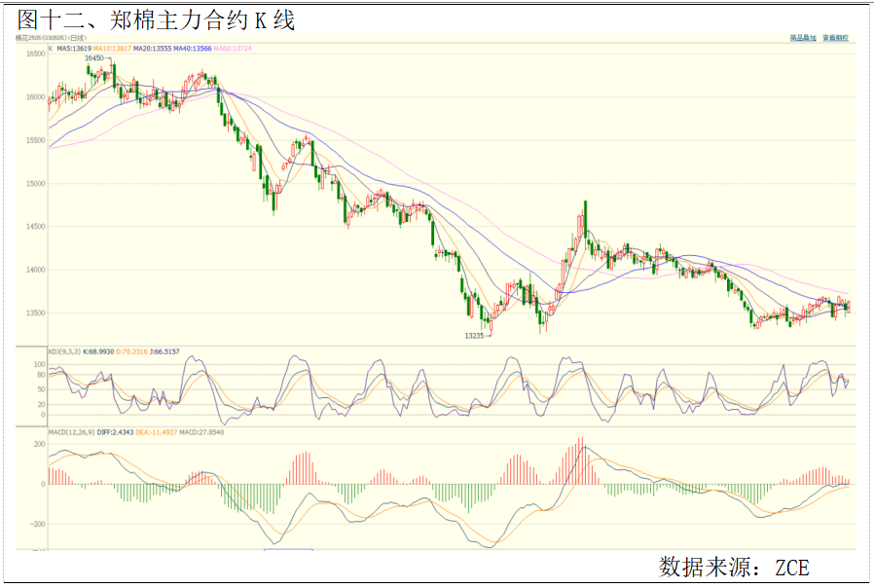Click the 商品叠加 link
The width and height of the screenshot is (874, 588).
click(x=803, y=38)
